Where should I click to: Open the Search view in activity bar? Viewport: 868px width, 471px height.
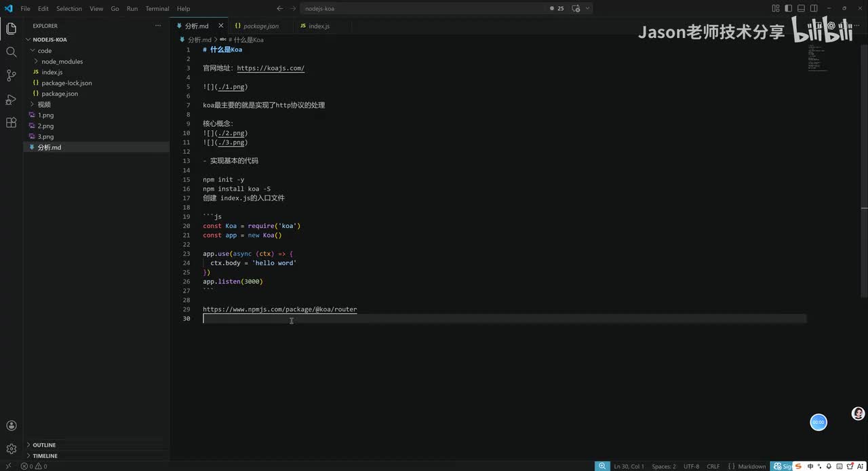11,52
